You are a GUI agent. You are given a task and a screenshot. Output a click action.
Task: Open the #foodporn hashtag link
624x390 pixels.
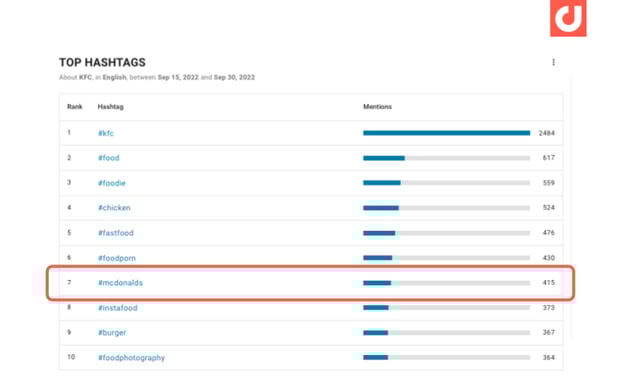pos(117,258)
